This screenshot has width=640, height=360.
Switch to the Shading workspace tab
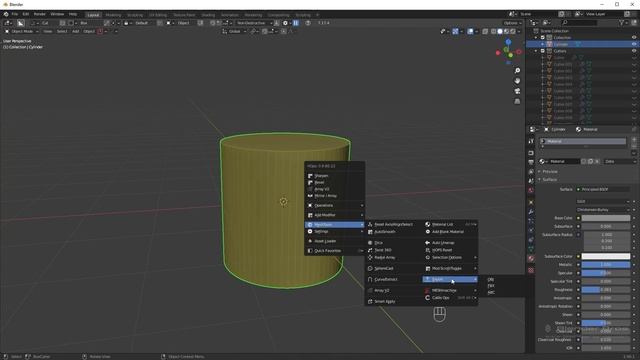[208, 15]
